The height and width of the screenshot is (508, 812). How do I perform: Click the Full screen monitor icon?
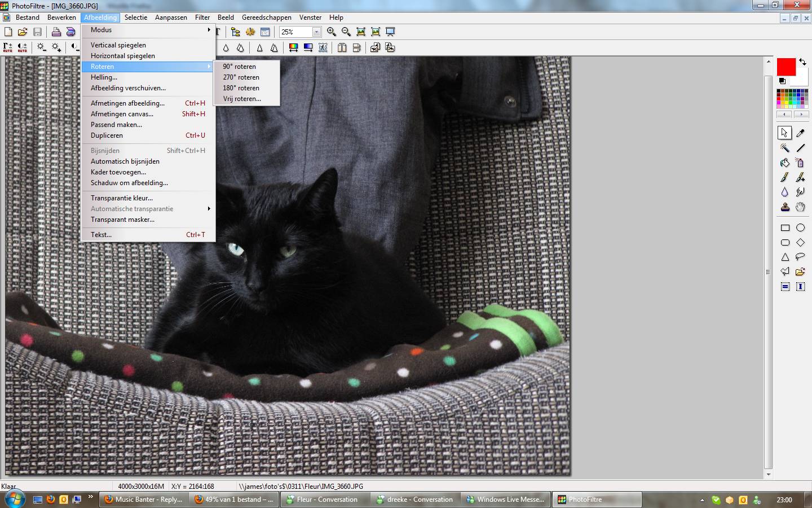(x=390, y=32)
